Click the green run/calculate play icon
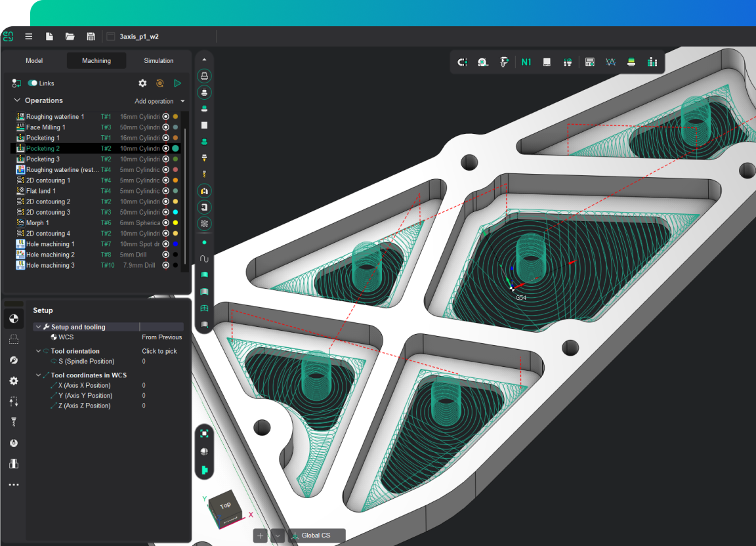 pos(177,83)
